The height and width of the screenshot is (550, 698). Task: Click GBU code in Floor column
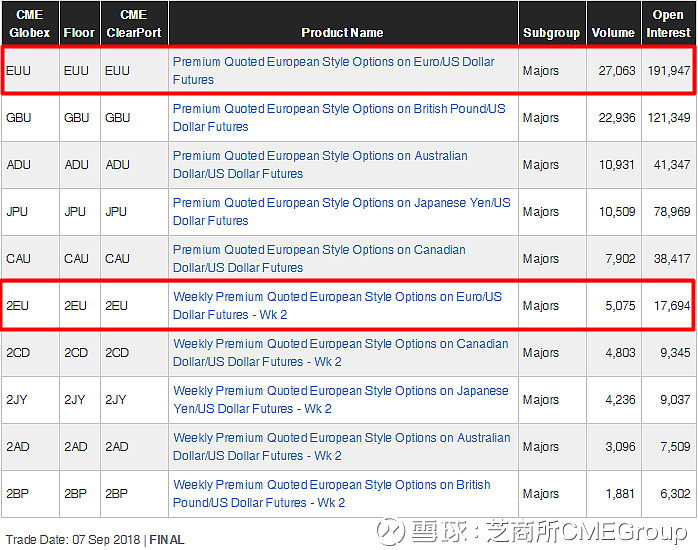coord(77,118)
